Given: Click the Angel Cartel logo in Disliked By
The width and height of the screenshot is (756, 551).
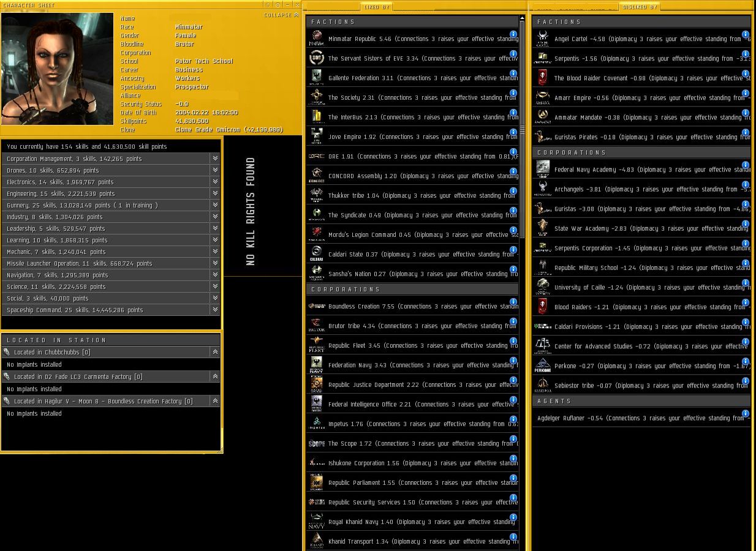Looking at the screenshot, I should tap(542, 39).
